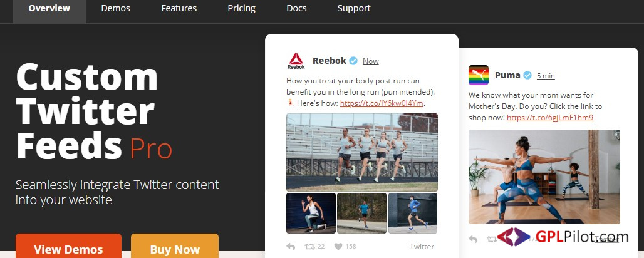Reply to the Puma tweet
The image size is (644, 258).
[x=473, y=239]
